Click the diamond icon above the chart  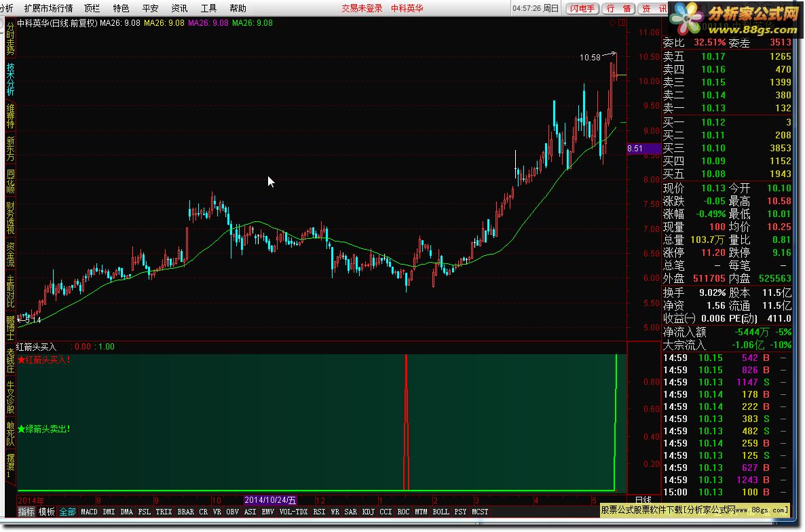tap(612, 23)
